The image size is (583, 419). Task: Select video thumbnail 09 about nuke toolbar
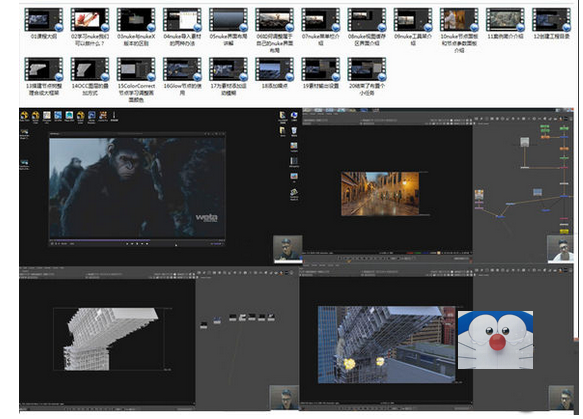[x=413, y=20]
